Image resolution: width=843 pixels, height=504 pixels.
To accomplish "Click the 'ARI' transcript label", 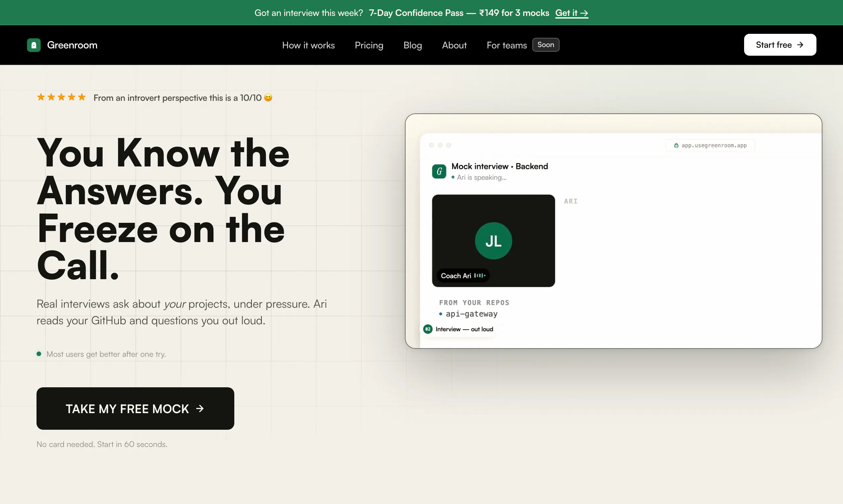I will (571, 201).
